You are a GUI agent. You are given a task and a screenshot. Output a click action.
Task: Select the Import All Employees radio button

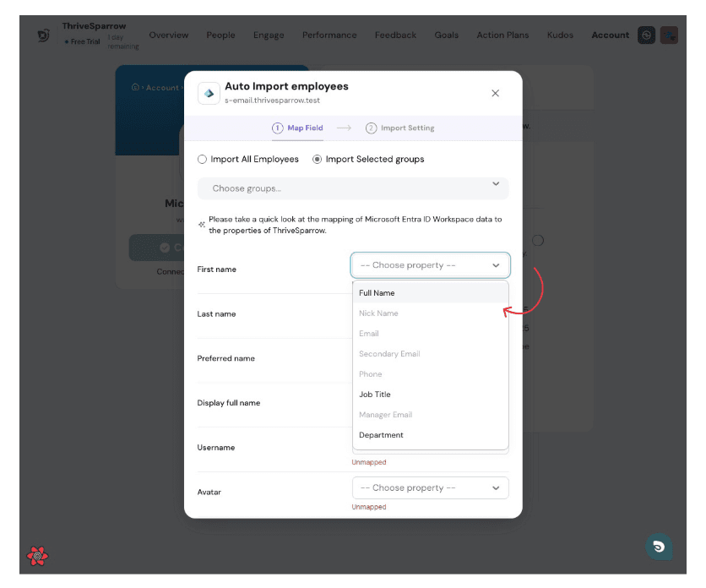tap(202, 159)
